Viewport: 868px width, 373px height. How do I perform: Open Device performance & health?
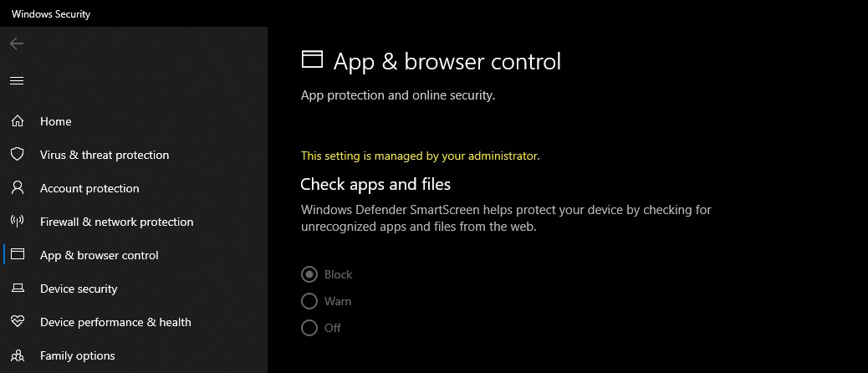(115, 322)
